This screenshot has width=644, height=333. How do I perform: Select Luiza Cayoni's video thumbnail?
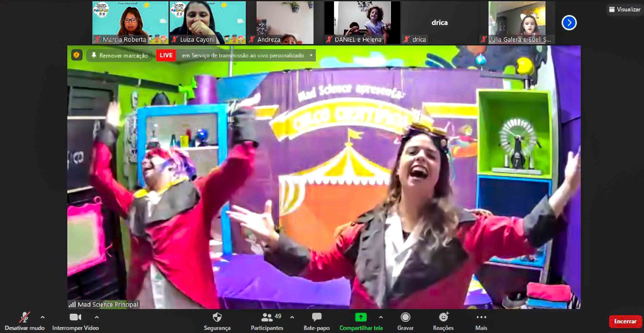(208, 23)
